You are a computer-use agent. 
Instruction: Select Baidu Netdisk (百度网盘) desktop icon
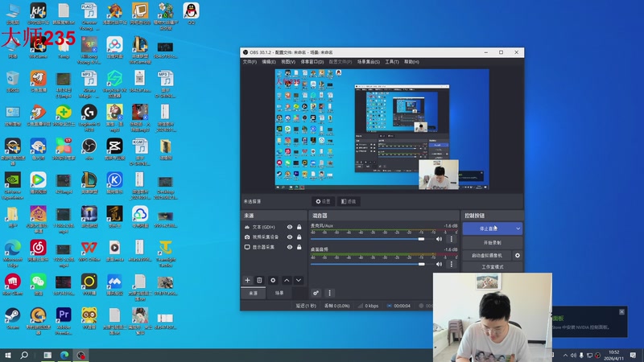pos(114,47)
